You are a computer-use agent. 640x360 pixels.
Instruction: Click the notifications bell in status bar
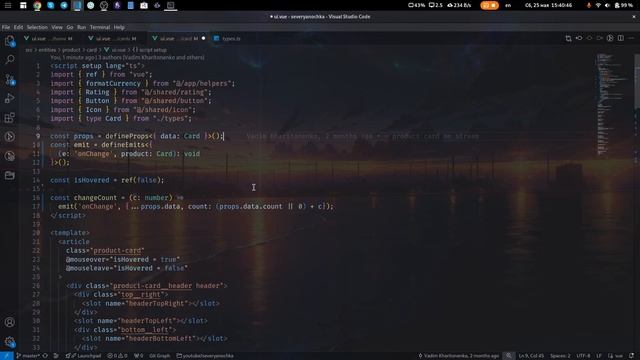click(x=631, y=356)
